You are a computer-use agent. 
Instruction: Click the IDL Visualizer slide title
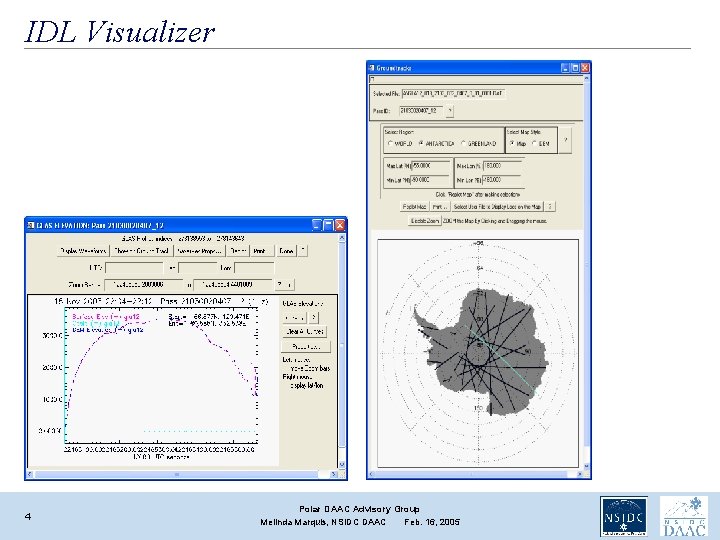tap(119, 32)
